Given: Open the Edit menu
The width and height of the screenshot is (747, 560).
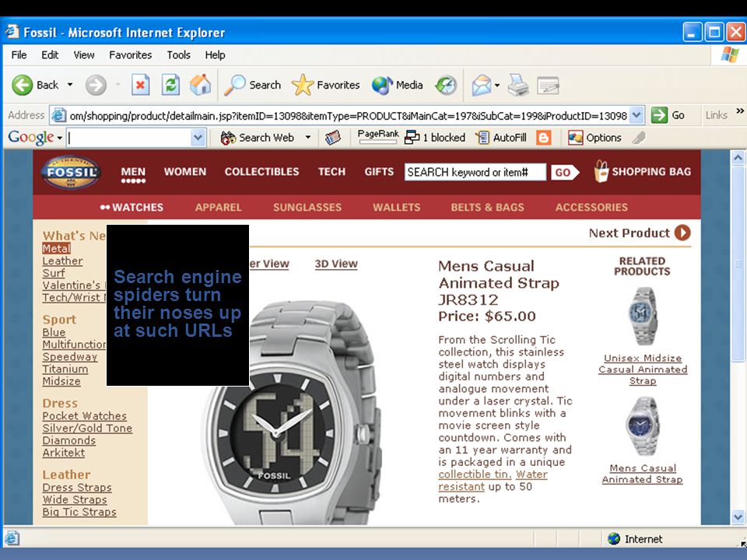Looking at the screenshot, I should tap(50, 54).
